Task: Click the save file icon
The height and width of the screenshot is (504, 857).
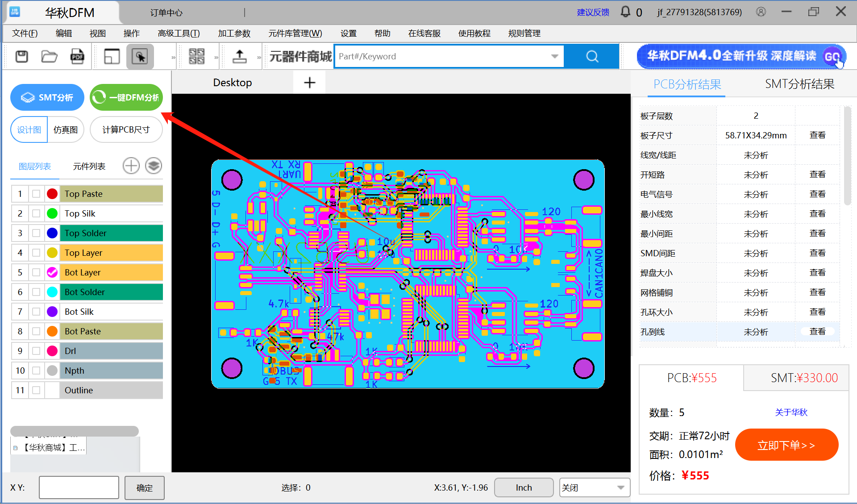Action: point(21,56)
